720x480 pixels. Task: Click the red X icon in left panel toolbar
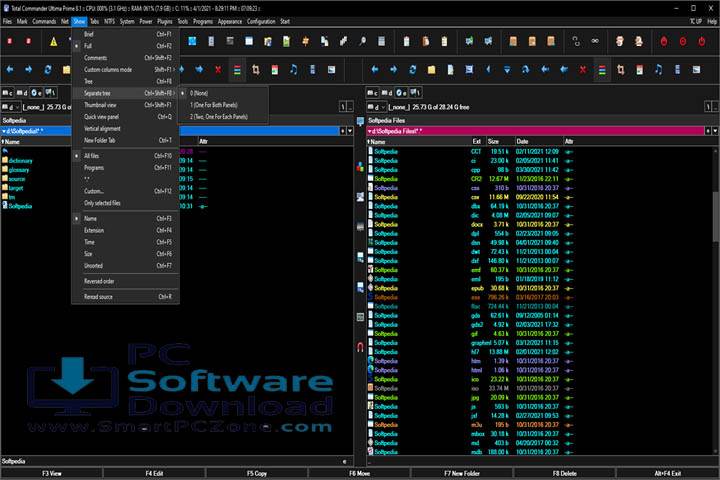218,70
